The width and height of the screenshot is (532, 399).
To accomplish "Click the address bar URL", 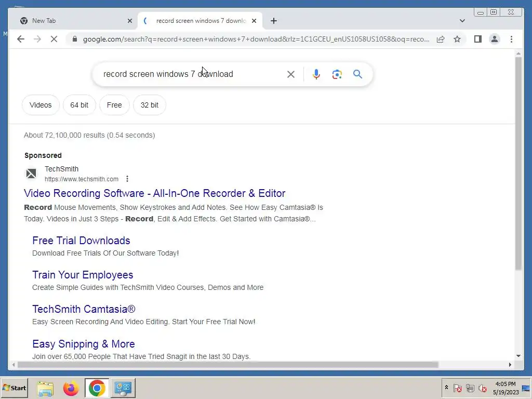I will point(256,39).
